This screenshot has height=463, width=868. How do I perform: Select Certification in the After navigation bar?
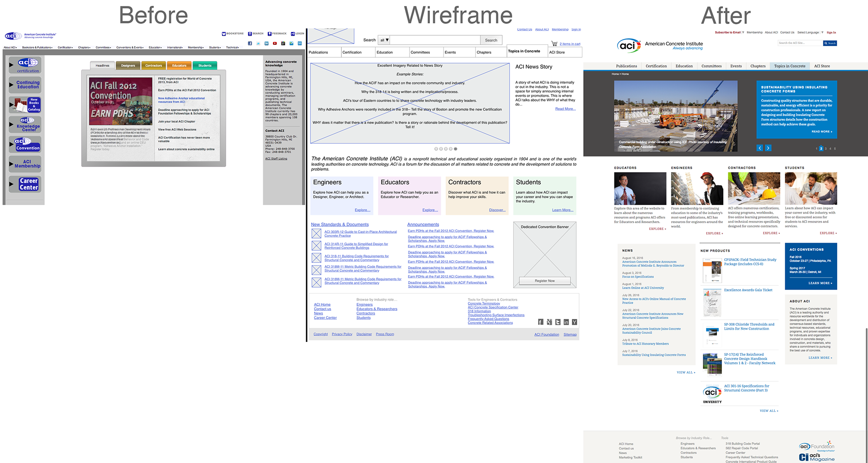click(656, 66)
